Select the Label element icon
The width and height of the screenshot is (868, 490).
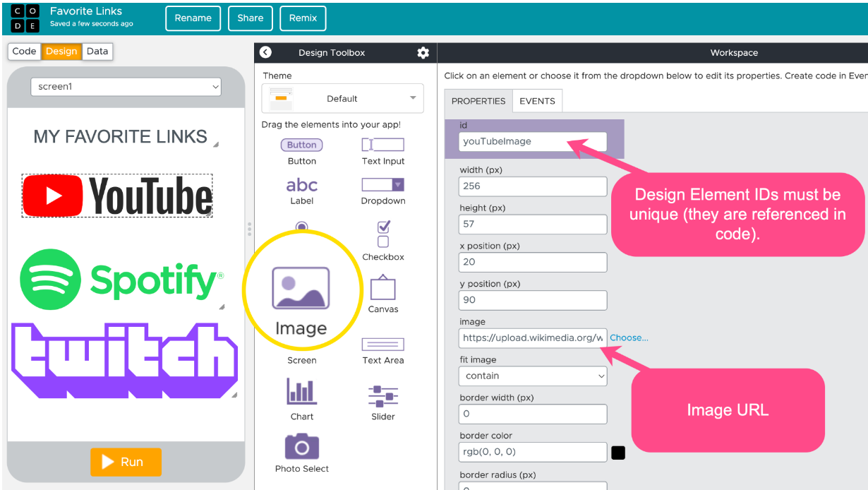tap(302, 185)
